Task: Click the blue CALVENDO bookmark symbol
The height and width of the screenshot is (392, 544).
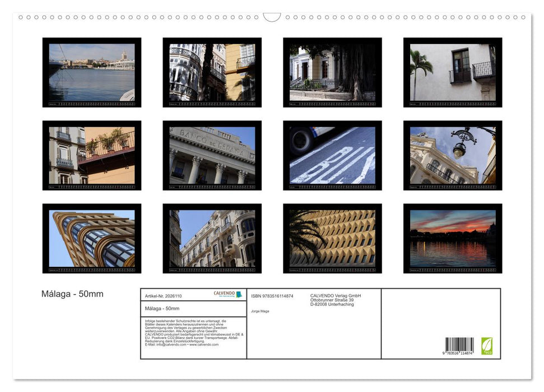Action: pos(239,294)
